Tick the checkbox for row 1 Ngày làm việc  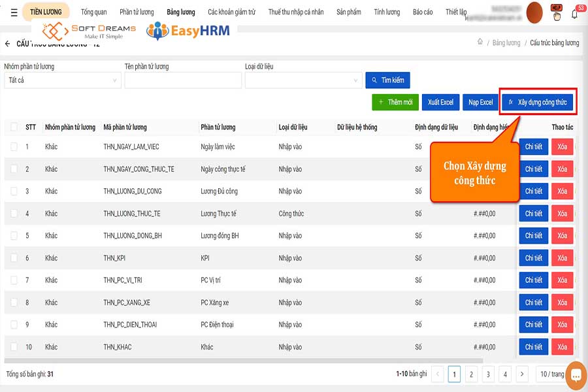(x=14, y=147)
